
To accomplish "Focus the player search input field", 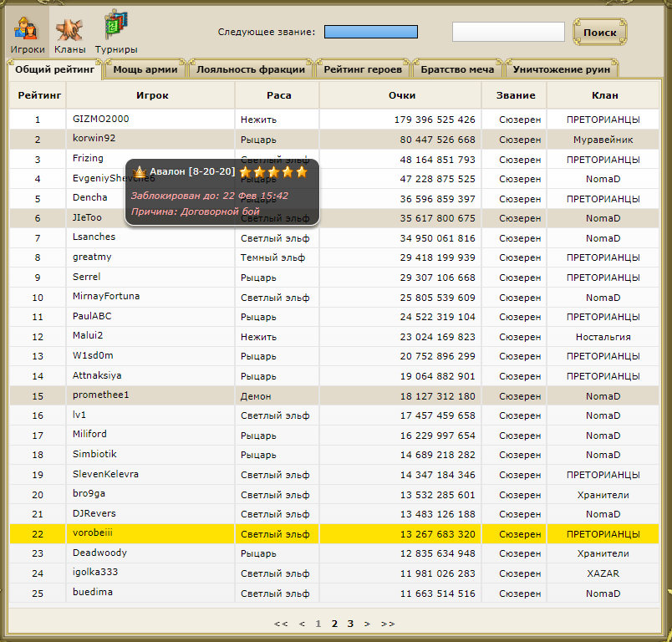I will coord(508,32).
